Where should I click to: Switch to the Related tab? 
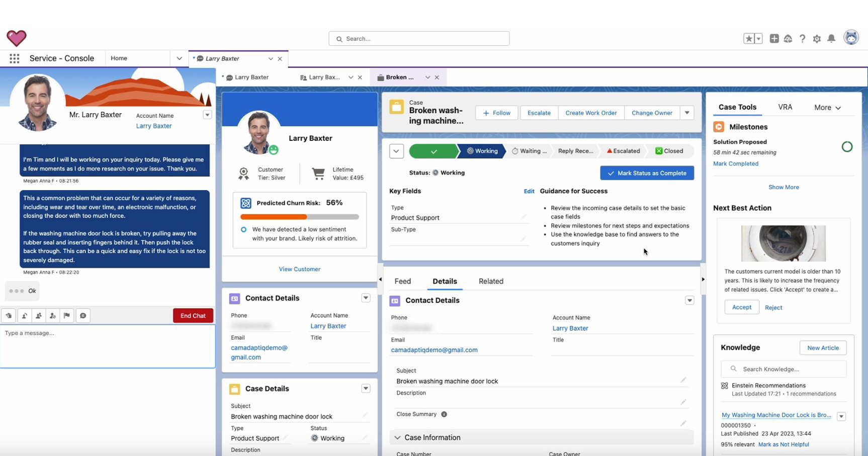491,281
